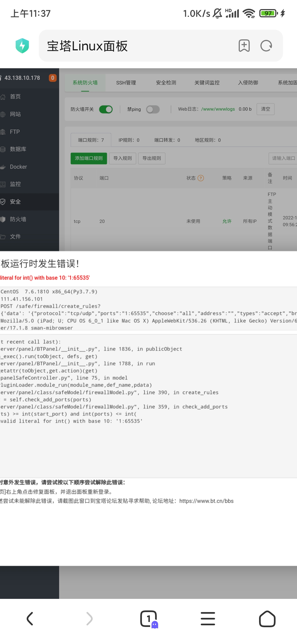Image resolution: width=297 pixels, height=644 pixels.
Task: Click 协议 column header
Action: pyautogui.click(x=78, y=178)
